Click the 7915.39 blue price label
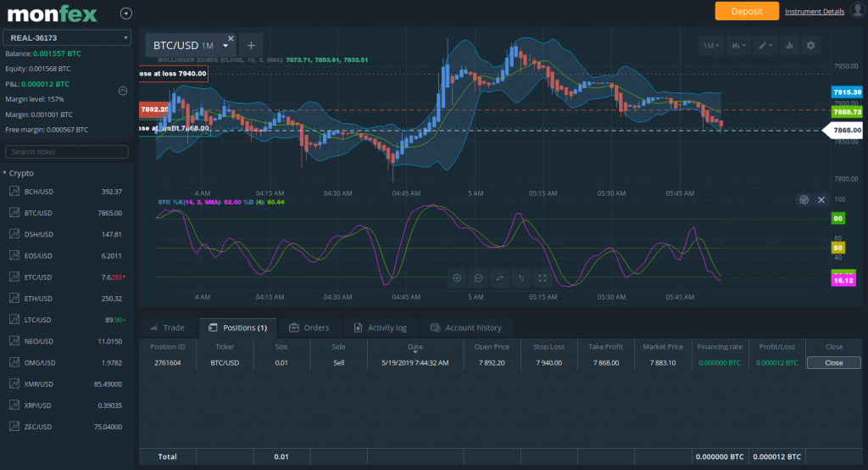The image size is (868, 470). (847, 92)
